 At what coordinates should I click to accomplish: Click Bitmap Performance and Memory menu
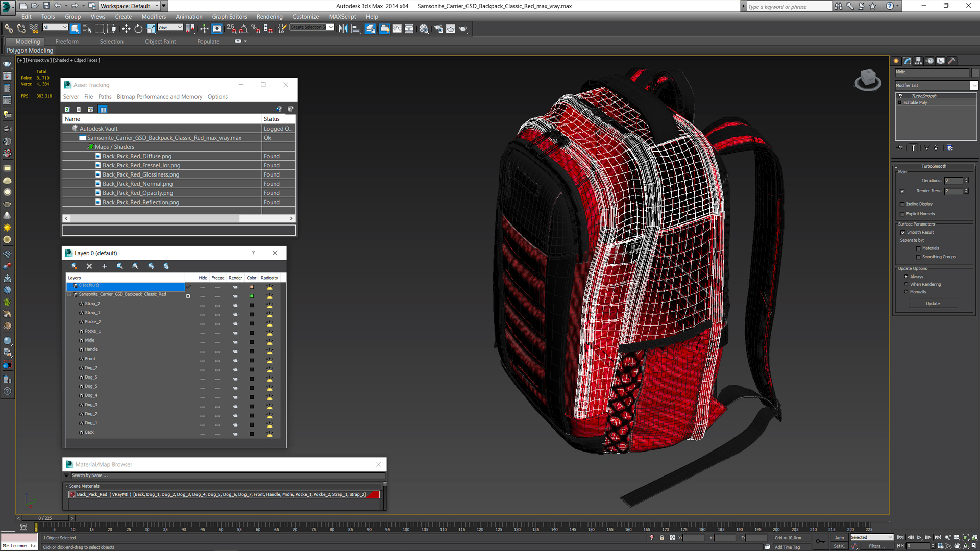[x=159, y=97]
